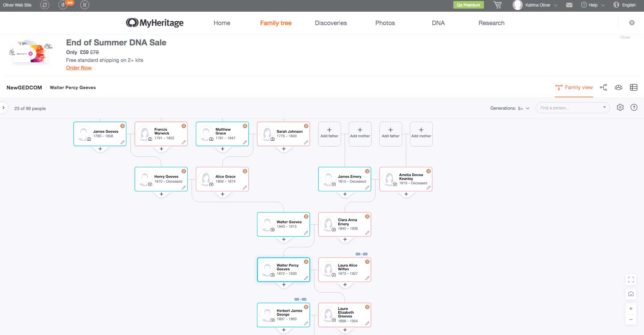Focus the Find a person field
Screen dimensions: 644x335
[x=570, y=108]
